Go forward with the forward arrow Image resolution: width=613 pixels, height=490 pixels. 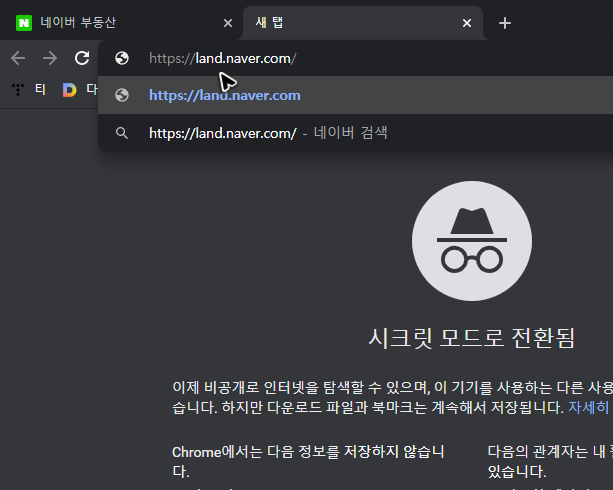tap(50, 58)
